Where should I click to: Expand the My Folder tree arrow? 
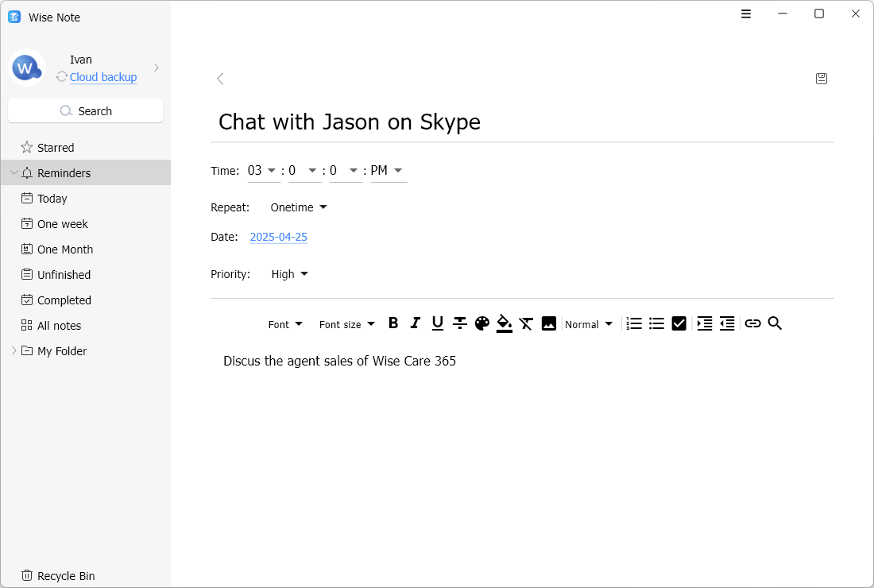14,350
